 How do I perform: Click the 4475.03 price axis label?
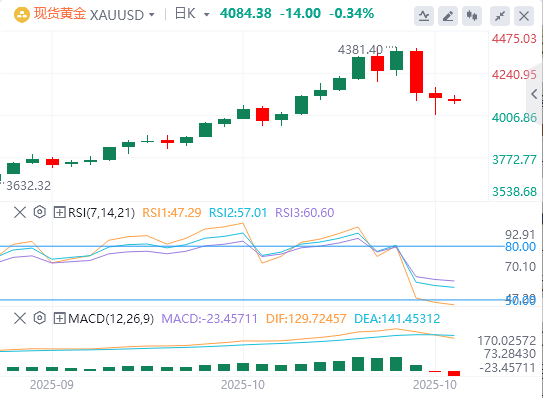[x=514, y=38]
